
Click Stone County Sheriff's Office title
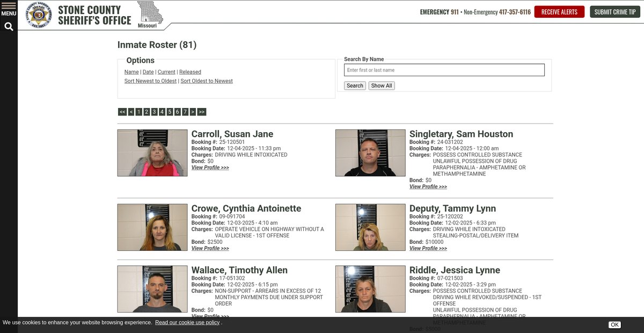click(x=94, y=15)
